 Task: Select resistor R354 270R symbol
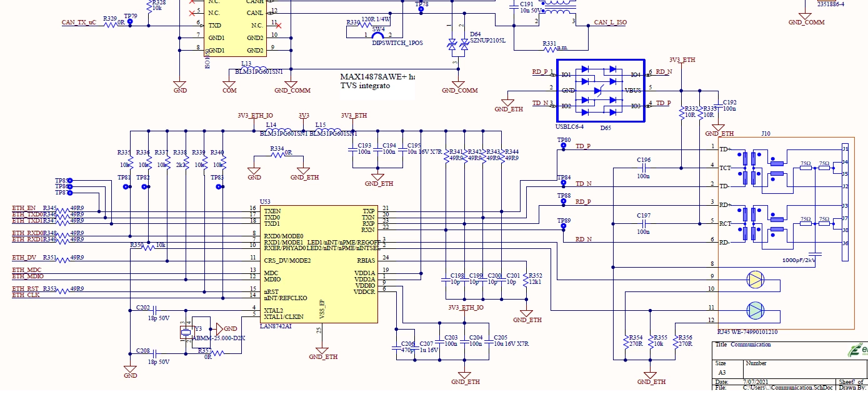point(626,341)
